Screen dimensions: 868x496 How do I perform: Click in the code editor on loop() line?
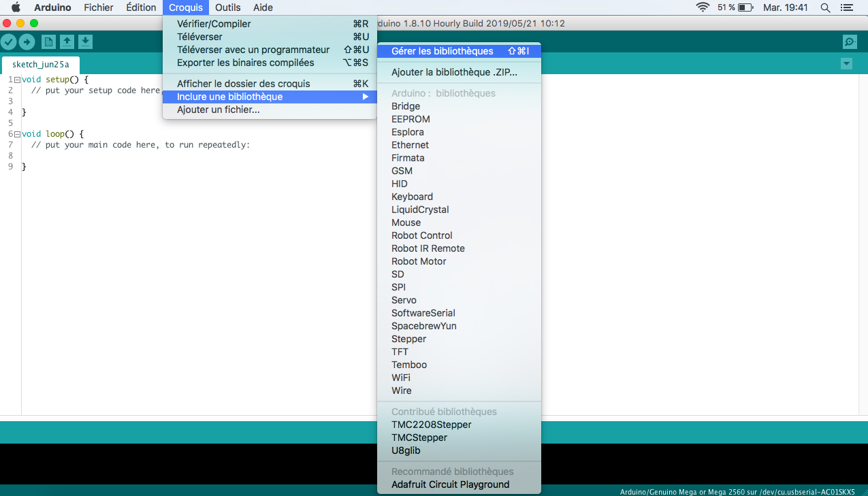click(53, 134)
